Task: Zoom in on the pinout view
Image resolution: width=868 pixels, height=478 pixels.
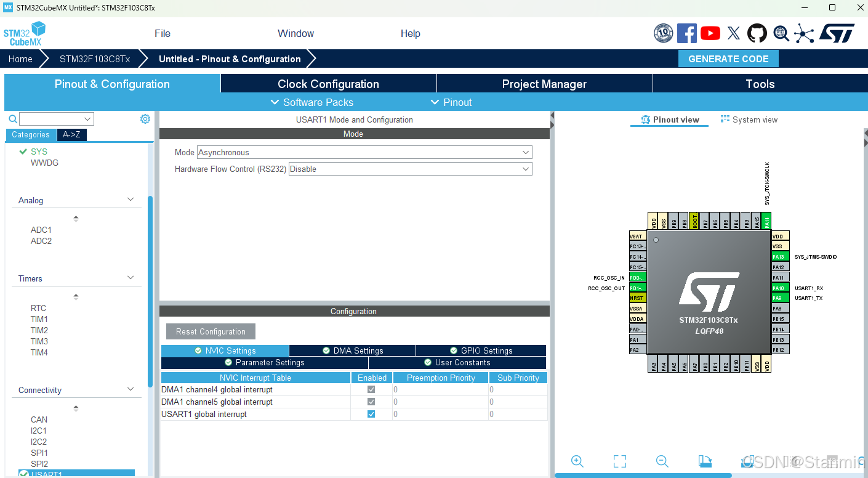Action: [577, 461]
